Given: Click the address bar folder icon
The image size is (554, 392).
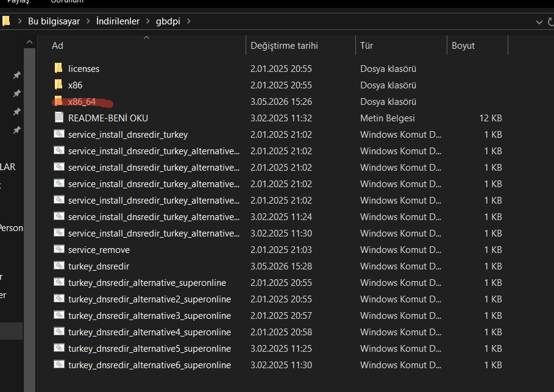Looking at the screenshot, I should point(5,21).
